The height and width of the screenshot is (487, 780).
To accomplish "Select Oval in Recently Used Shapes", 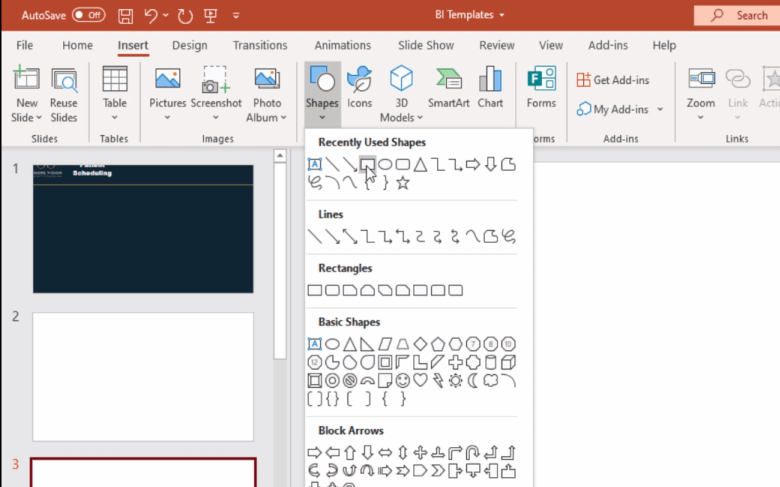I will pos(385,164).
